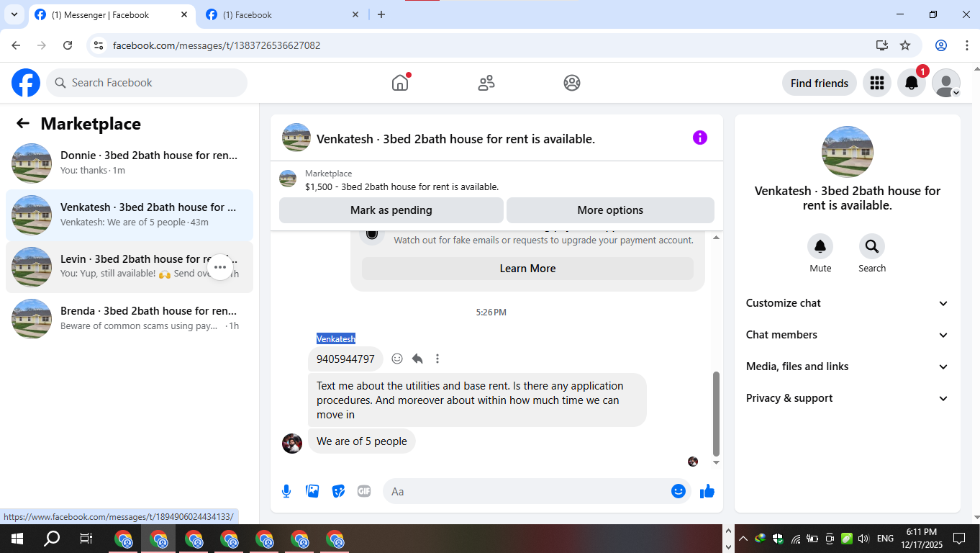Image resolution: width=980 pixels, height=553 pixels.
Task: Search in conversation magnifier icon
Action: pos(872,247)
